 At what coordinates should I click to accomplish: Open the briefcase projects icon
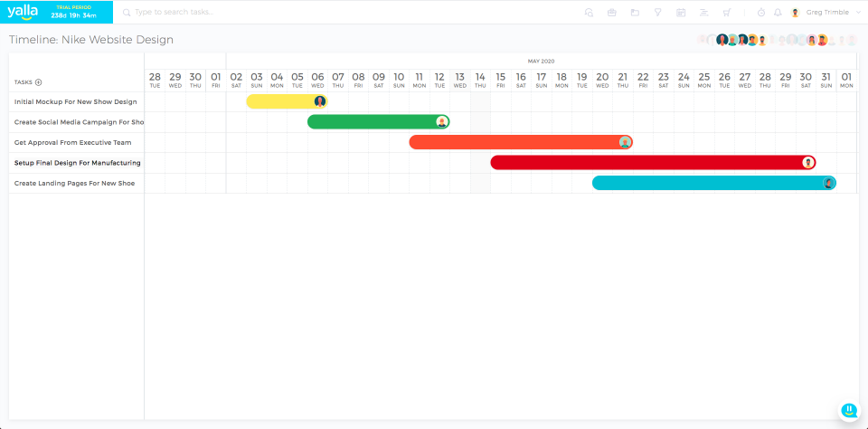click(x=612, y=12)
